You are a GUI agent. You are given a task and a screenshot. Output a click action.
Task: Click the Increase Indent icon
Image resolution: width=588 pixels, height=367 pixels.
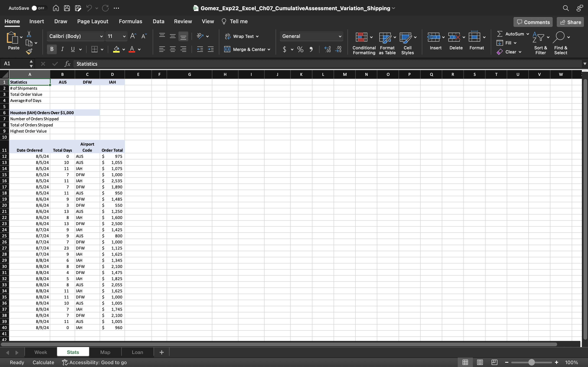click(211, 50)
